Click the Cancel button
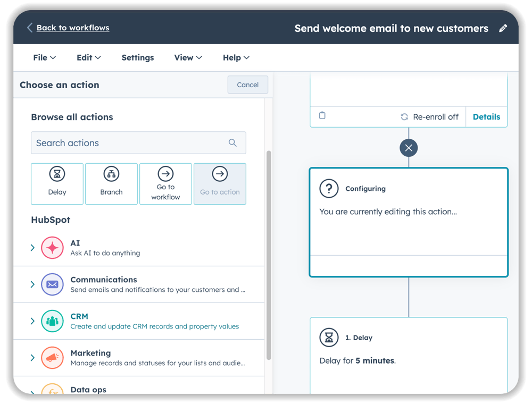The width and height of the screenshot is (532, 404). click(x=248, y=85)
